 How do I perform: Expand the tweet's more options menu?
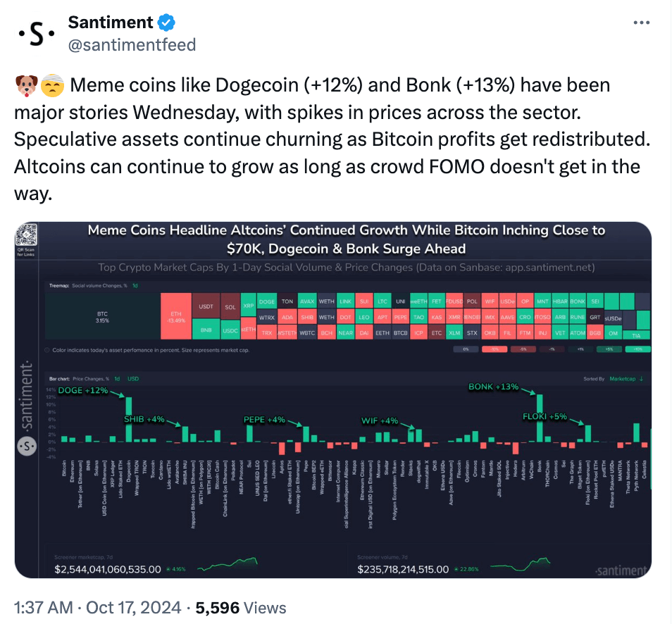click(642, 21)
